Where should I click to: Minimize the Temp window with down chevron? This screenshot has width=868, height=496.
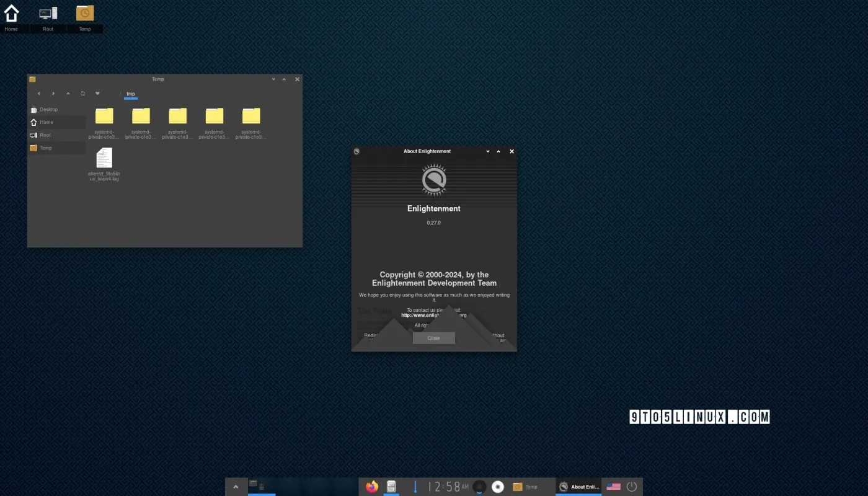[x=273, y=79]
